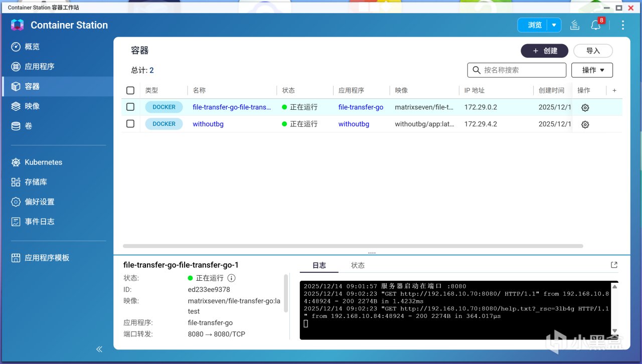Sort by the 类型 column header
642x364 pixels.
pos(151,91)
